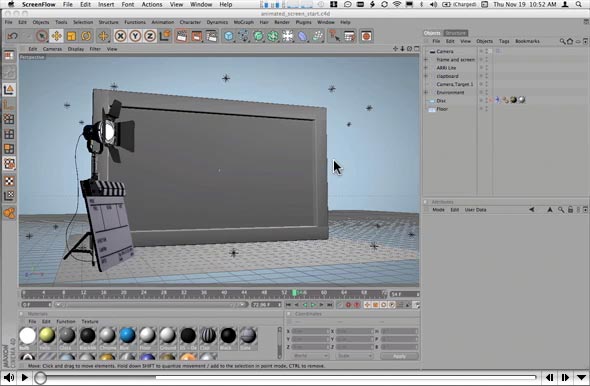The height and width of the screenshot is (386, 590).
Task: Click the Attributes lock icon
Action: pos(570,210)
